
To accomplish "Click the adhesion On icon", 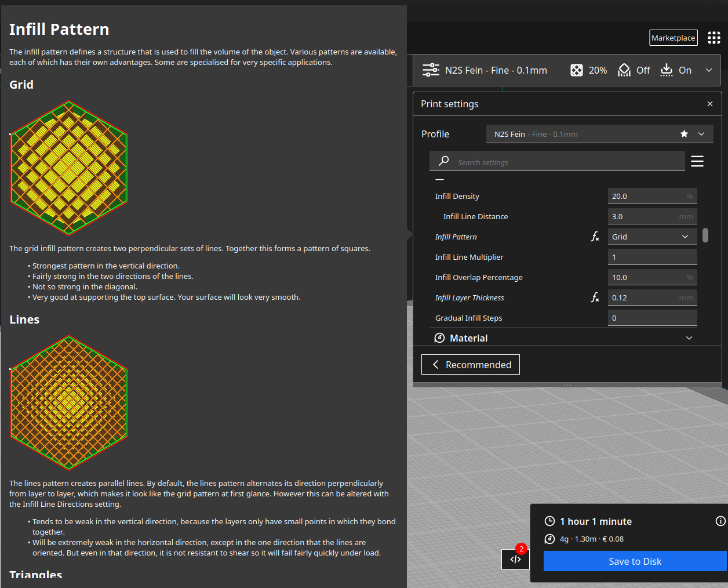I will pyautogui.click(x=667, y=70).
